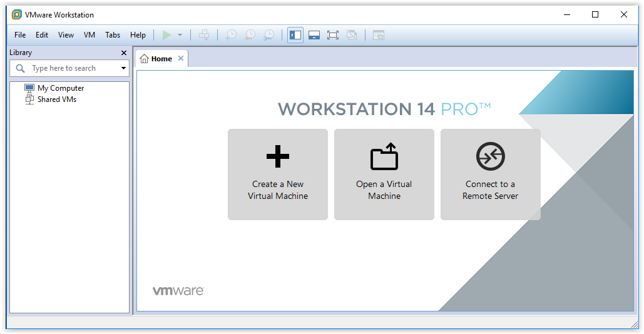
Task: Click the Send Ctrl+Alt+Del toolbar icon
Action: coord(204,35)
